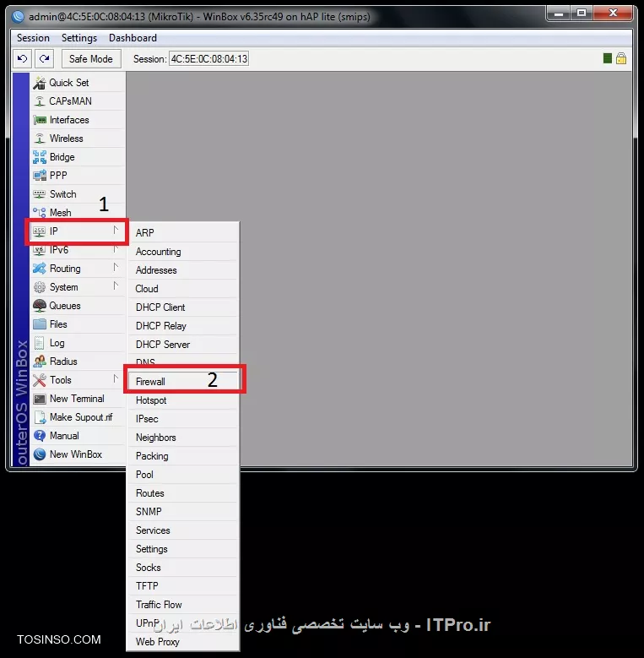
Task: Click the System gear icon
Action: (x=40, y=287)
